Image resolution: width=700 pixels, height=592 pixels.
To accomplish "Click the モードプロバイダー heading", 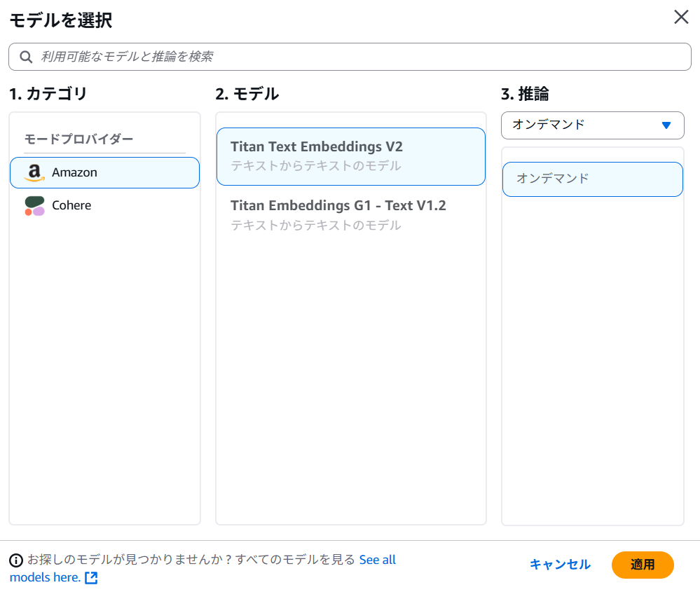I will (x=78, y=139).
